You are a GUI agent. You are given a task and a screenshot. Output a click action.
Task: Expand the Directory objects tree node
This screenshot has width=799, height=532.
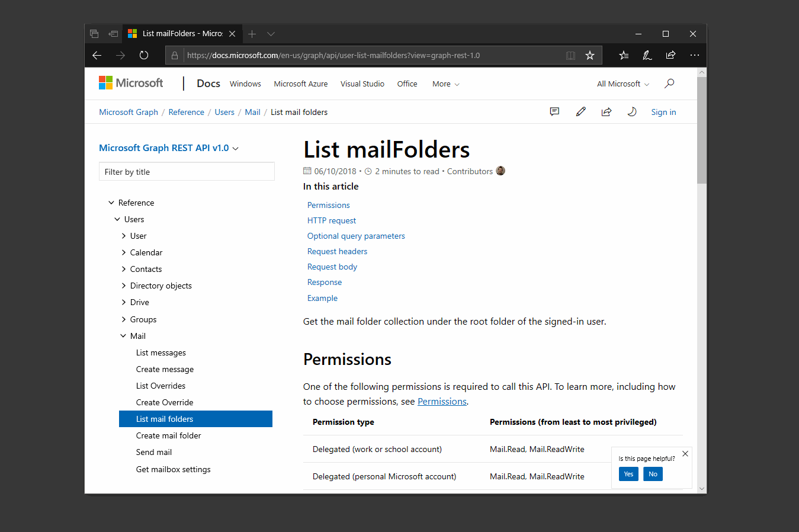pos(123,286)
